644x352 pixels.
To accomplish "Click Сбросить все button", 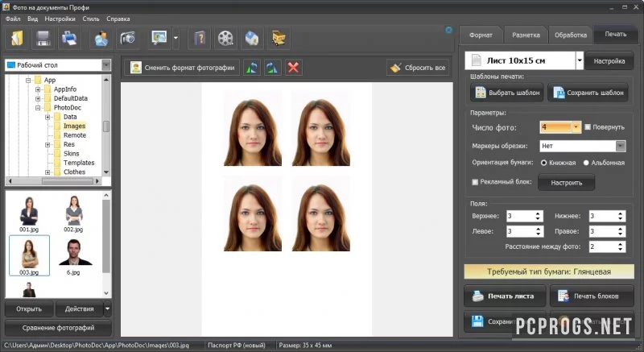I will pos(418,68).
